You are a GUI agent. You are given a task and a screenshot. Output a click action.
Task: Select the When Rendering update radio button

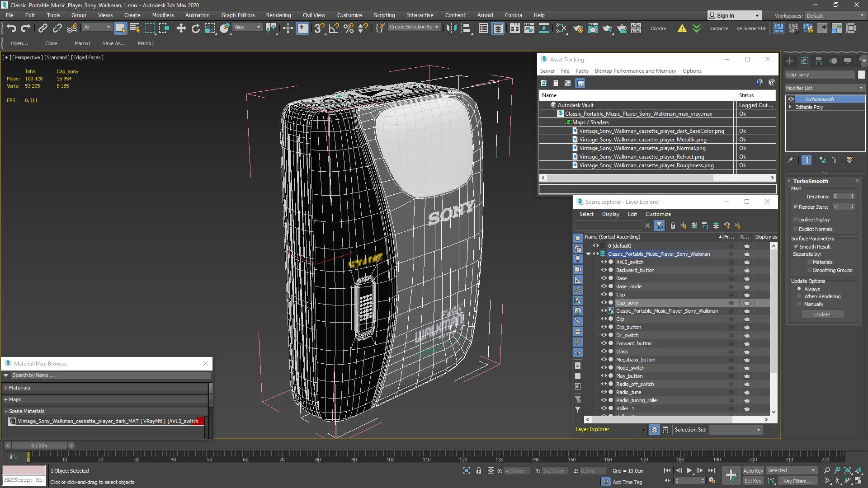(x=799, y=296)
